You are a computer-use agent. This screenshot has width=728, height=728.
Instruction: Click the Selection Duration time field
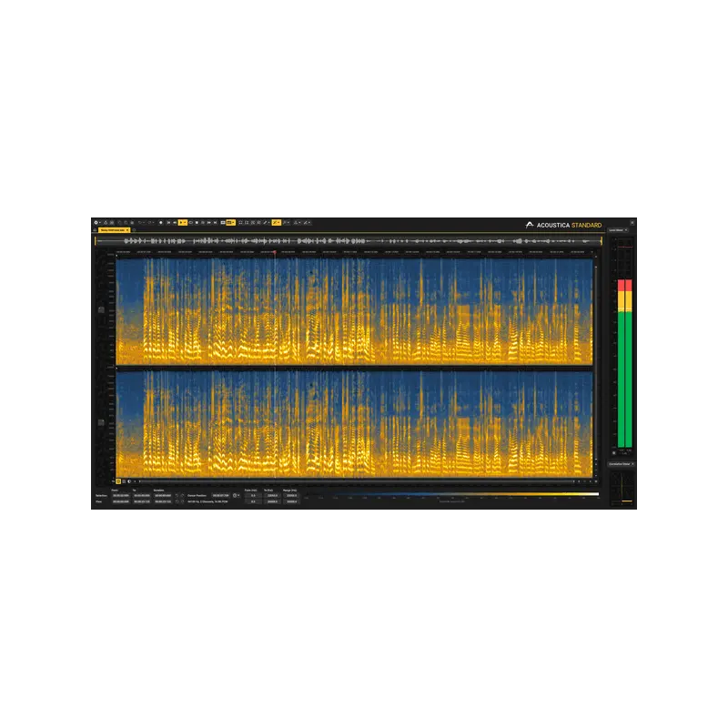(163, 495)
